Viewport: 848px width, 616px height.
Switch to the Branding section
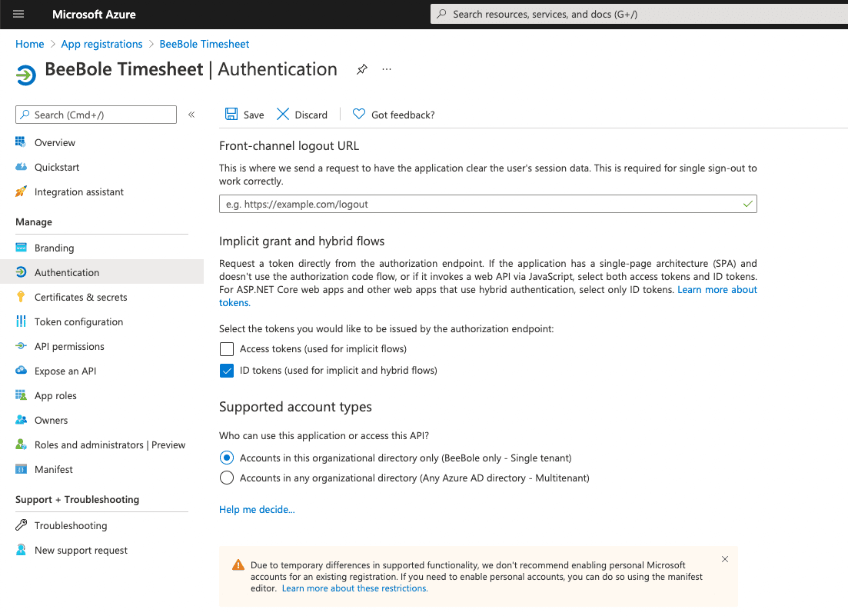pyautogui.click(x=55, y=248)
